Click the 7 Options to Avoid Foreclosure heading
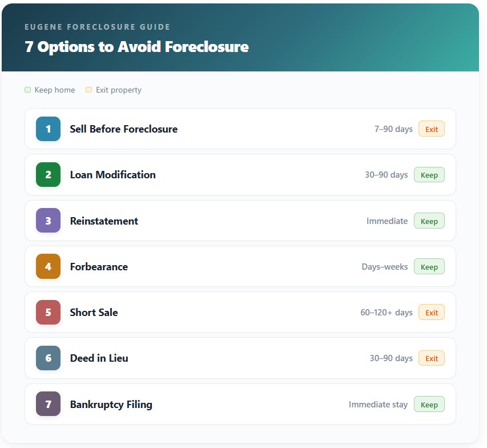The image size is (487, 448). point(136,46)
